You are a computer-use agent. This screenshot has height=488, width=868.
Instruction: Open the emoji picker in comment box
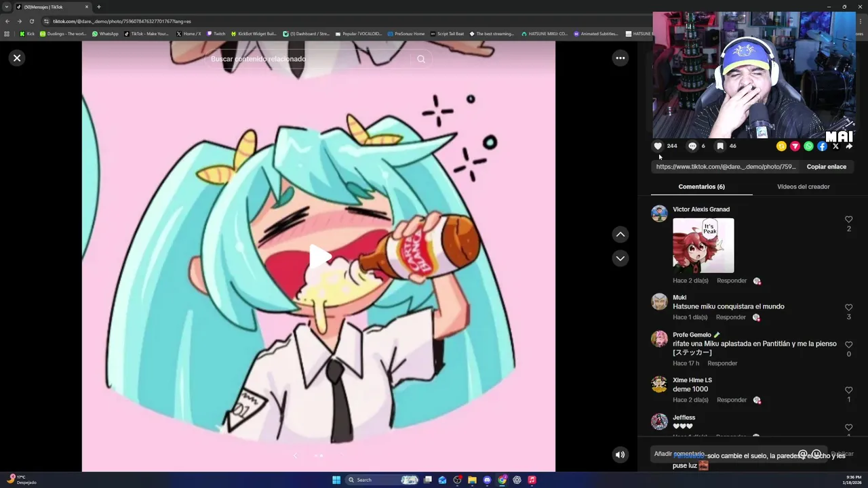point(816,454)
